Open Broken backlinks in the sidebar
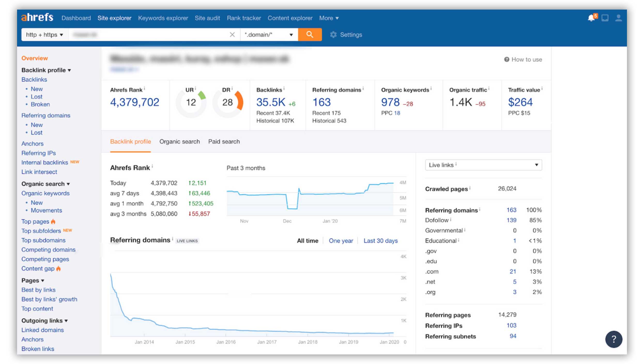Image resolution: width=644 pixels, height=364 pixels. click(40, 104)
